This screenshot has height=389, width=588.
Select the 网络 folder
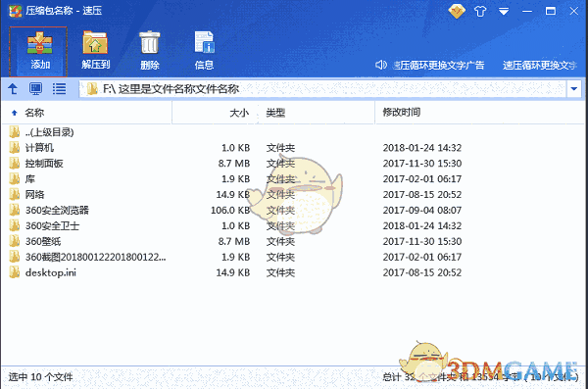pyautogui.click(x=292, y=194)
